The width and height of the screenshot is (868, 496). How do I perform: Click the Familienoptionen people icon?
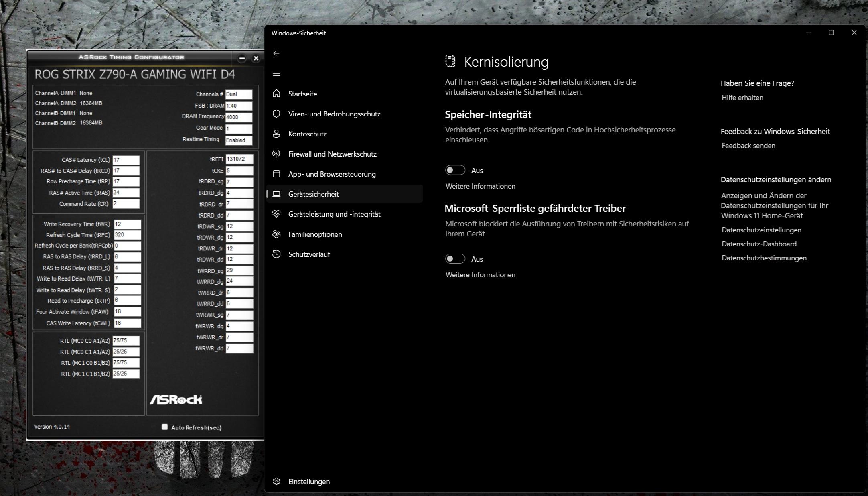click(x=276, y=234)
